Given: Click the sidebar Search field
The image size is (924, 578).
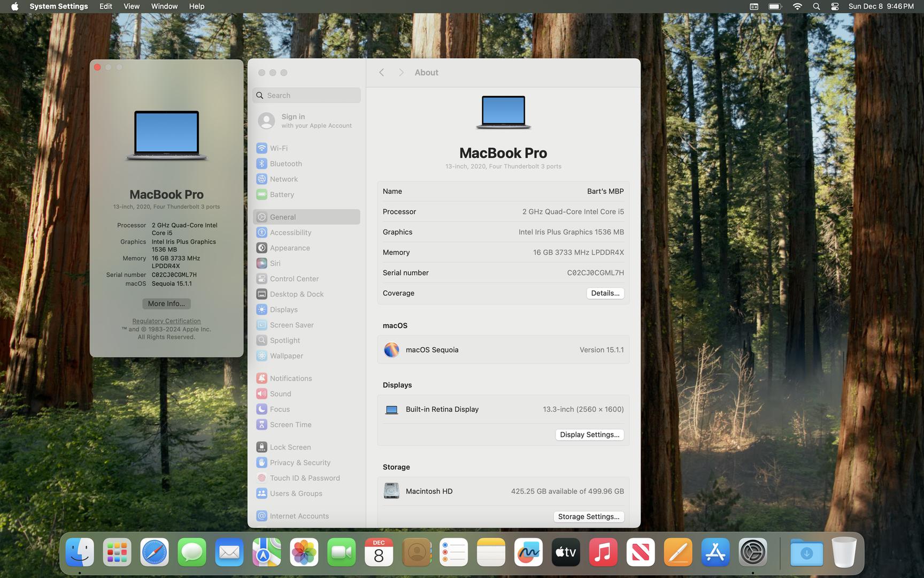Looking at the screenshot, I should 306,95.
